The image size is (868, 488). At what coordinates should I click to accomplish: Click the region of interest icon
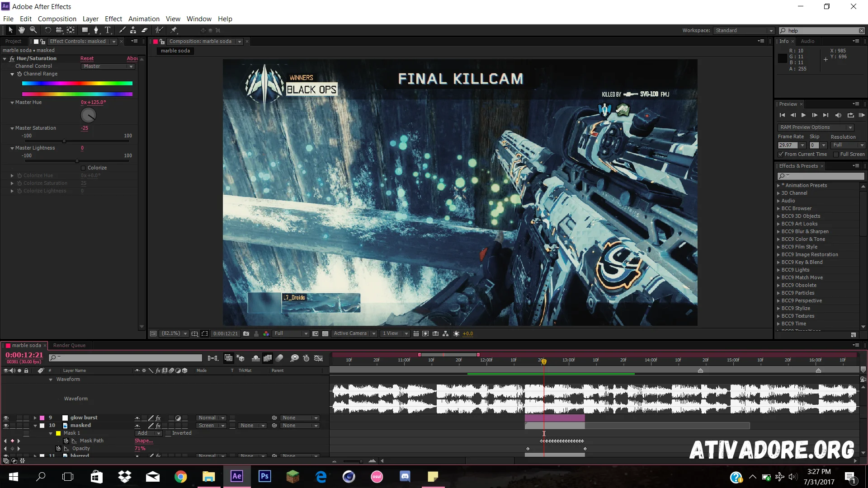pyautogui.click(x=204, y=333)
